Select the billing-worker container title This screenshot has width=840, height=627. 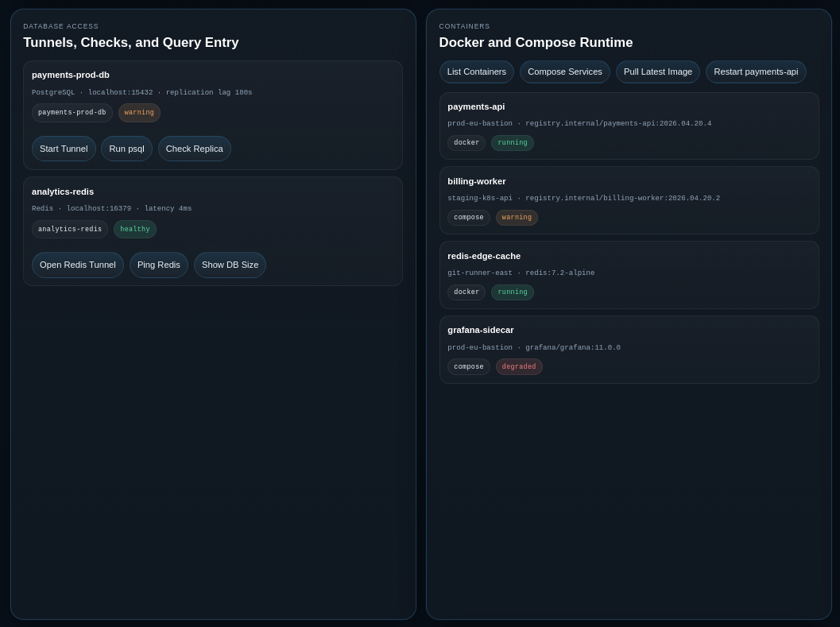tap(476, 181)
